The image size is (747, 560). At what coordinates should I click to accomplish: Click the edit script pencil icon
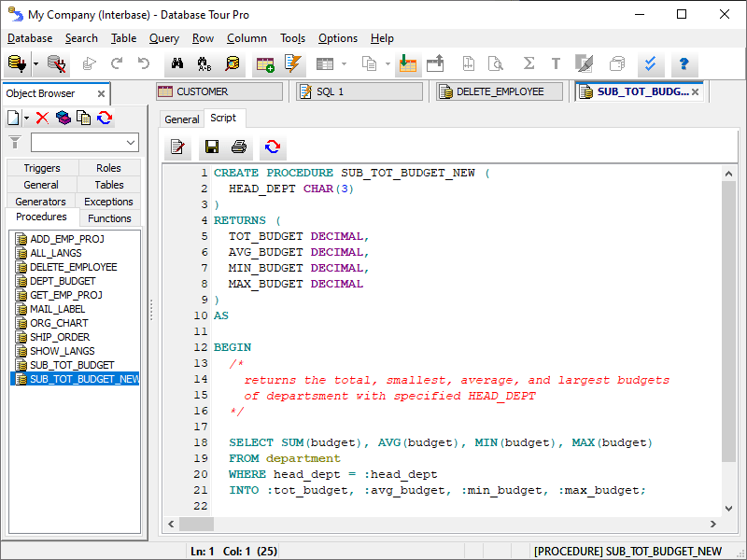tap(177, 147)
